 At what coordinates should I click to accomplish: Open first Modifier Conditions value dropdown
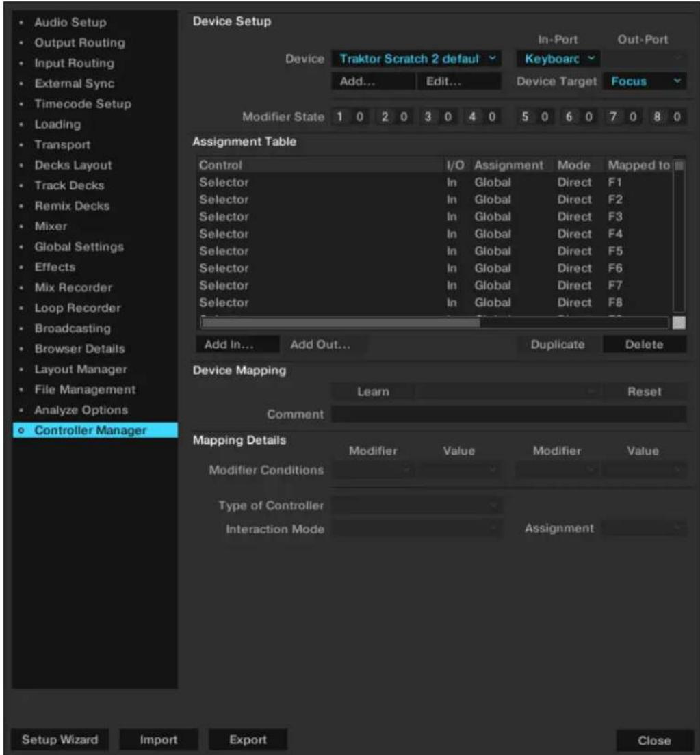click(459, 470)
